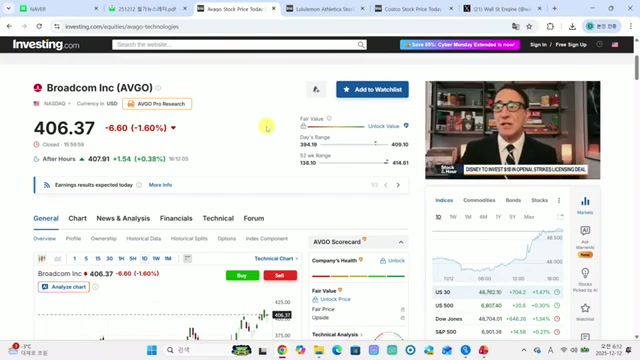Click the green Buy button
Viewport: 640px width, 360px height.
[x=242, y=276]
